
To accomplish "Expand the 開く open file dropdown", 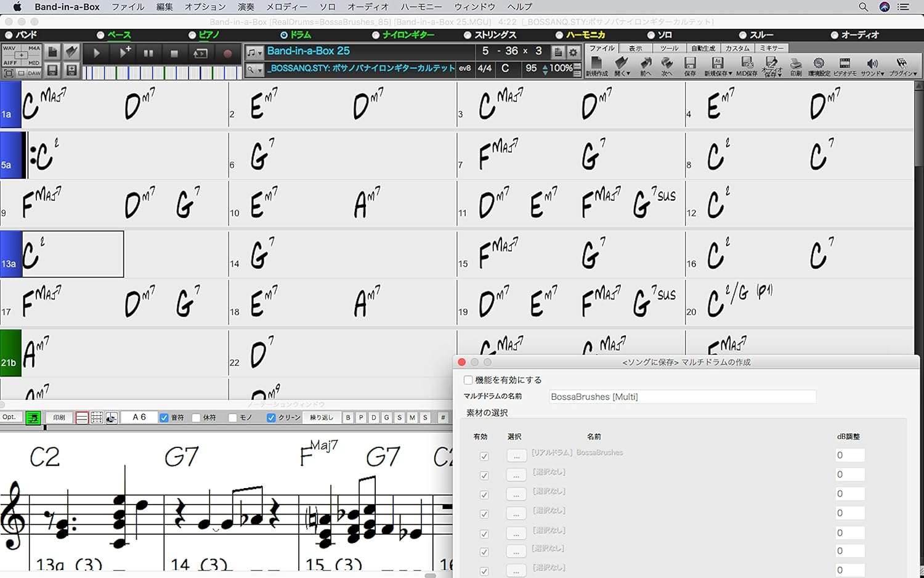I will coord(622,65).
